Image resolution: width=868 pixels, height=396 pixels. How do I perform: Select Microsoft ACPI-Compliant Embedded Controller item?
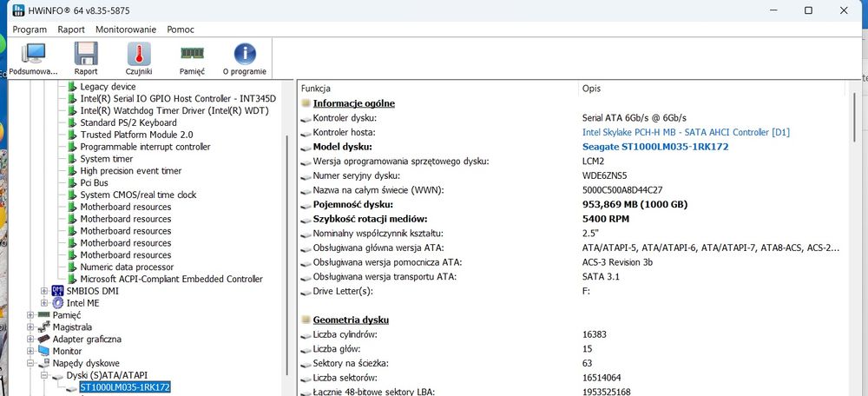click(x=171, y=279)
